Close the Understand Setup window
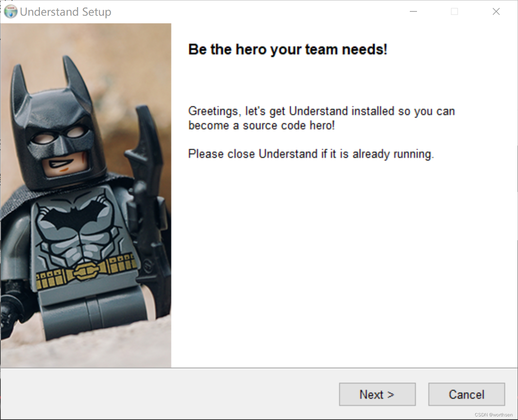 (496, 12)
